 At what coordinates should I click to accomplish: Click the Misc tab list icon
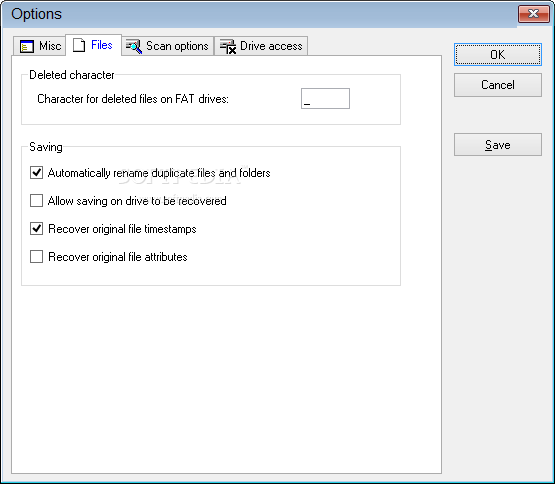point(27,46)
